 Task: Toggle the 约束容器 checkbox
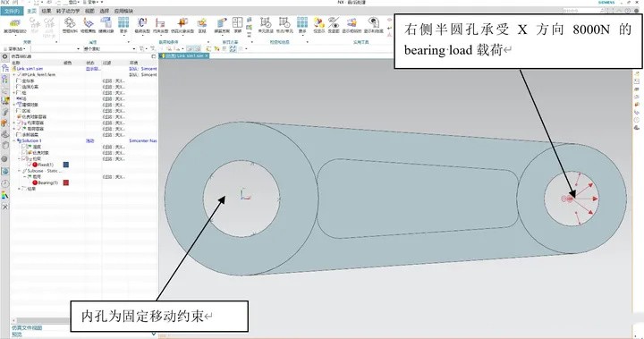pyautogui.click(x=19, y=123)
